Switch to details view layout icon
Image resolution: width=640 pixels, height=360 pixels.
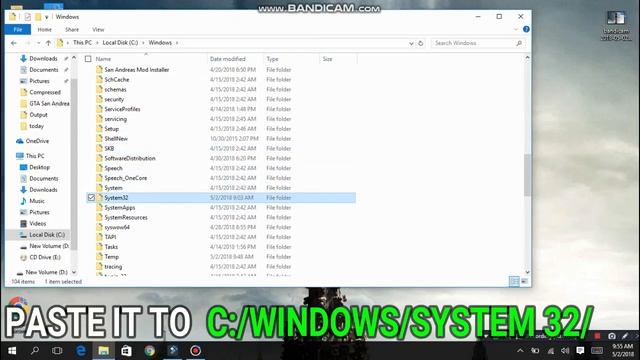[514, 281]
